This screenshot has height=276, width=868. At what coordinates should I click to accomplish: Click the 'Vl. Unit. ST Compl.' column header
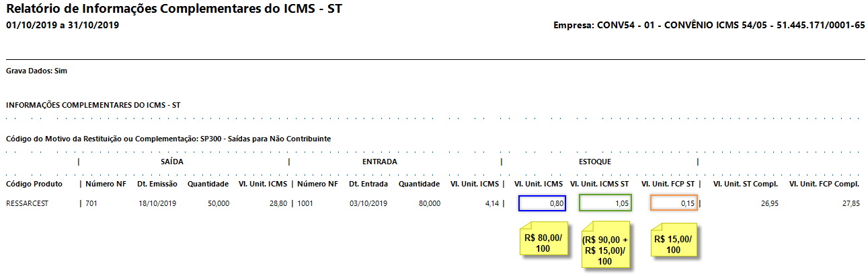point(745,184)
